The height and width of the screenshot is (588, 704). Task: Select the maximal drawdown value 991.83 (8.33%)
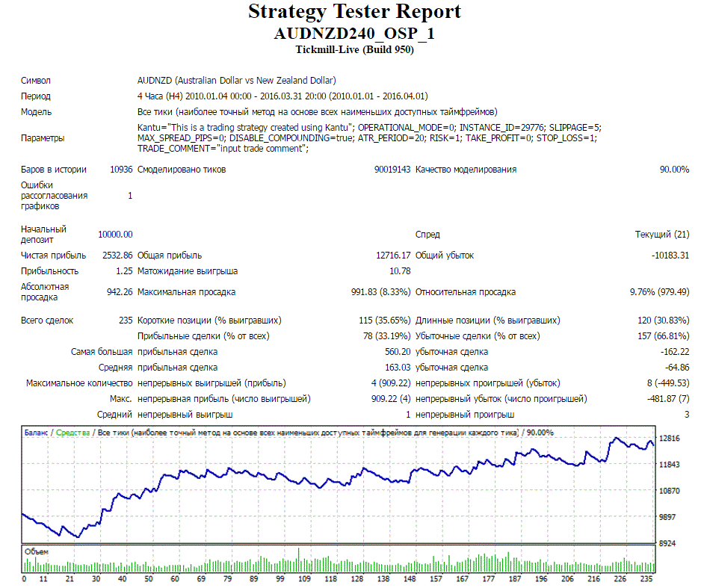click(380, 291)
